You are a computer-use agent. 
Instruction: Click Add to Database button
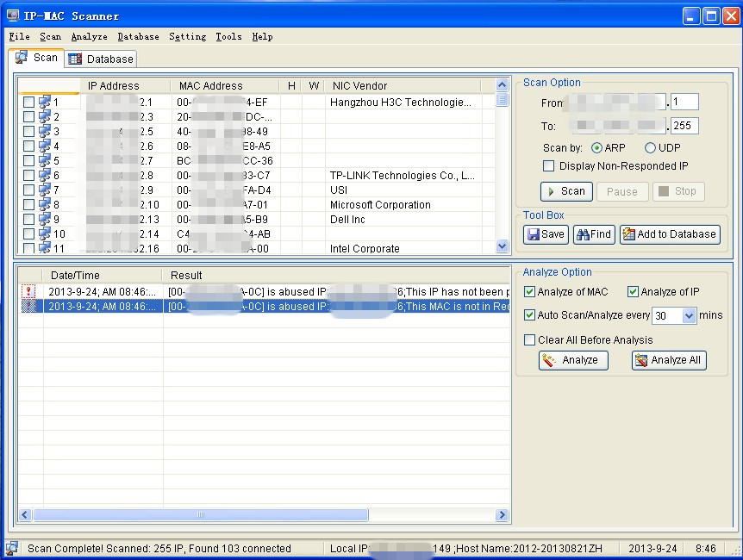(x=670, y=234)
